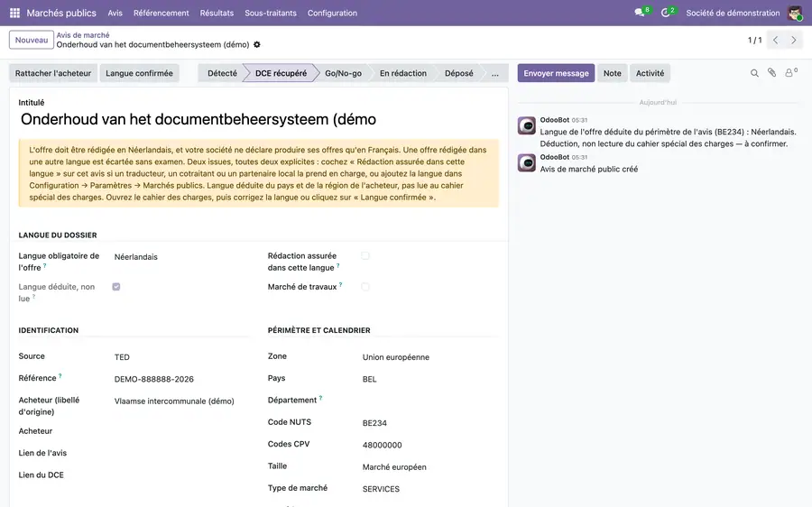Edit the Intitulé title field
Screen dimensions: 812x507
click(258, 120)
